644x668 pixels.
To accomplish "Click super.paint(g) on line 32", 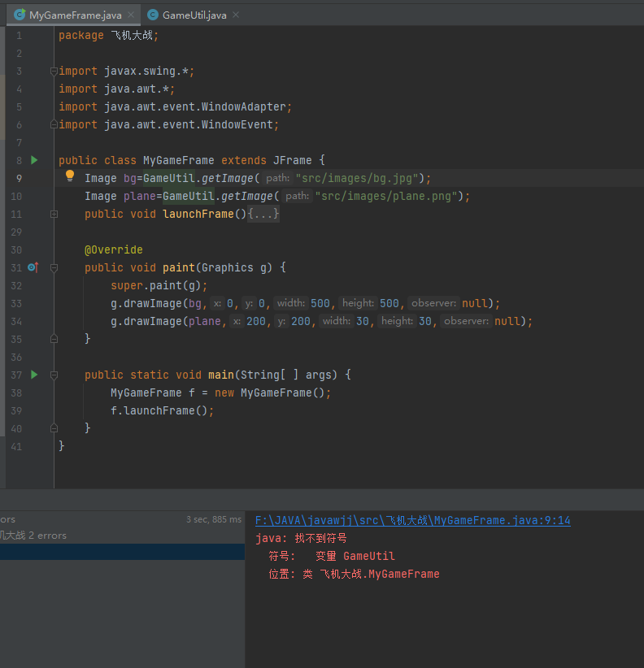I will coord(155,285).
